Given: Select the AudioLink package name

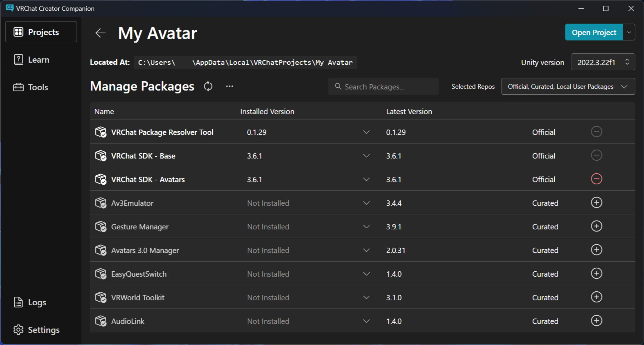Looking at the screenshot, I should click(x=128, y=321).
